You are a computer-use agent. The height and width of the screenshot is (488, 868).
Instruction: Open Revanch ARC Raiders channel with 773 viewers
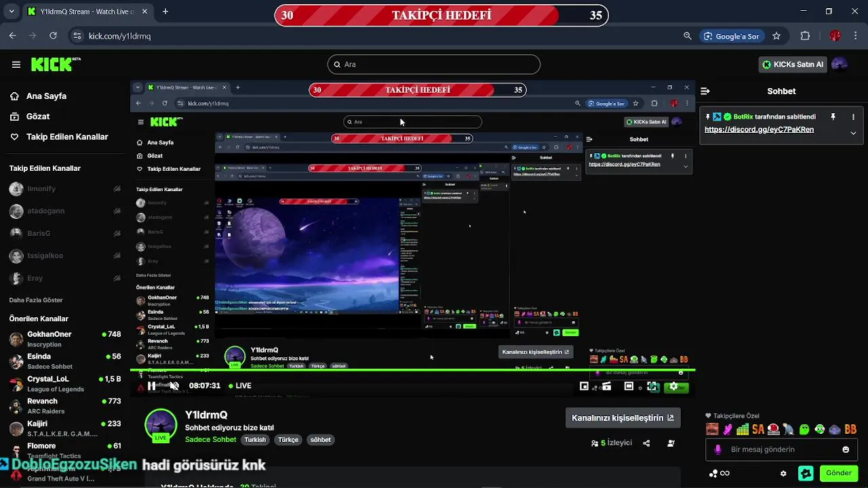(x=64, y=406)
